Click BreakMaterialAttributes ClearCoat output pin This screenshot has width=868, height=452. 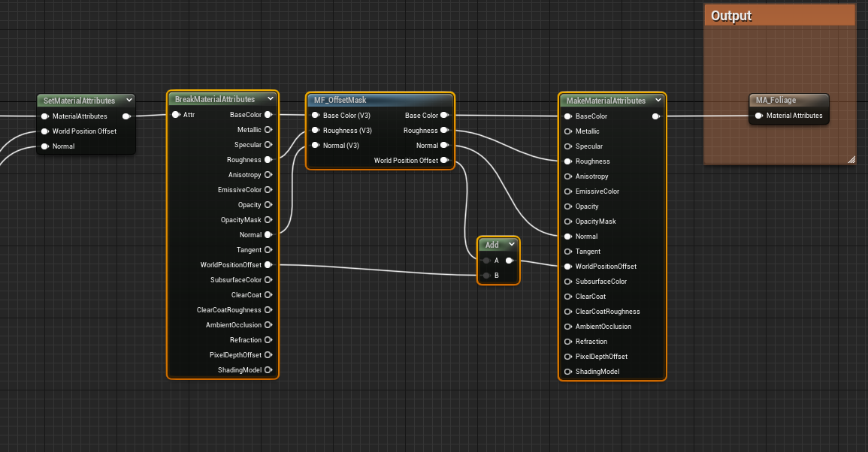pos(268,294)
